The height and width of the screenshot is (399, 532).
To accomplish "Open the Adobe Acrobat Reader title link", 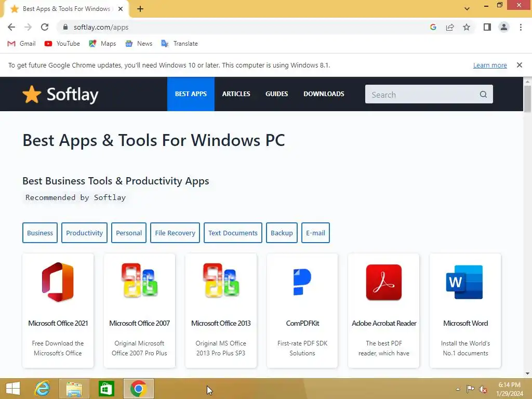I will (x=384, y=323).
